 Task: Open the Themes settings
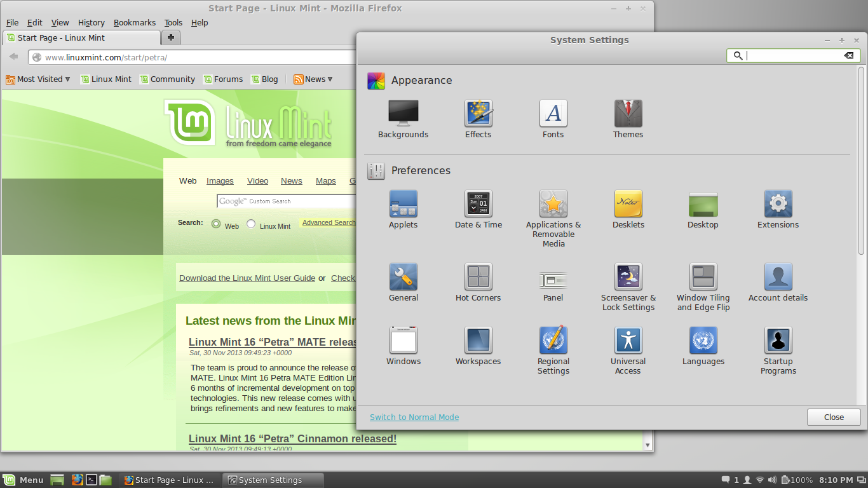pyautogui.click(x=628, y=119)
